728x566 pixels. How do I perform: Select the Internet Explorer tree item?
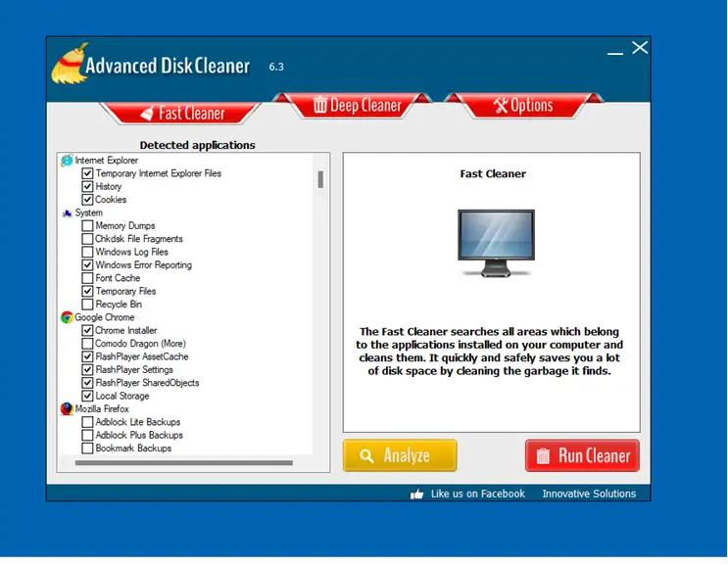pyautogui.click(x=107, y=161)
